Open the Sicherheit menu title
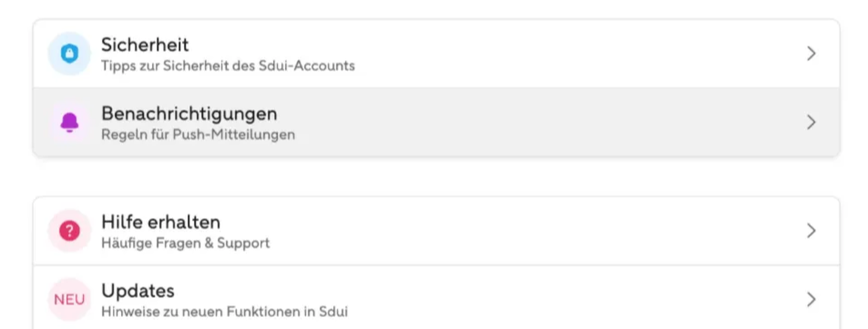The image size is (868, 329). point(145,45)
